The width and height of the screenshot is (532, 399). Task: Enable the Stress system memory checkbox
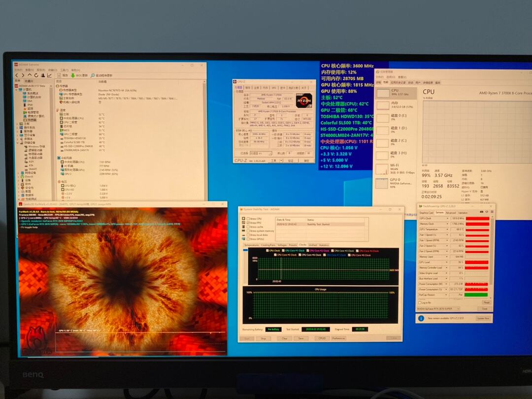(248, 231)
